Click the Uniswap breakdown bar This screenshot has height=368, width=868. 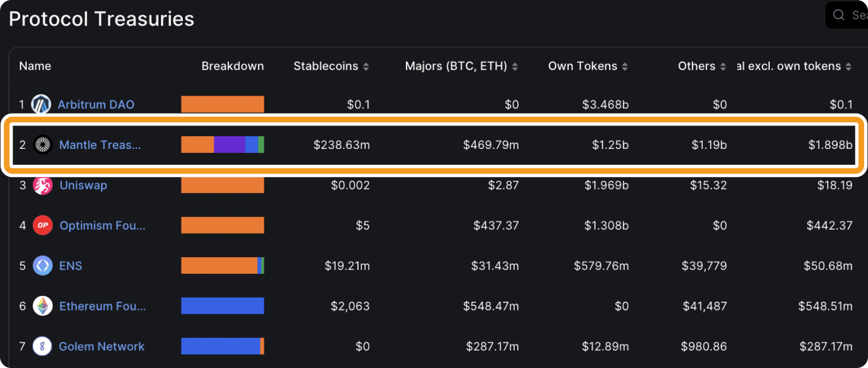(x=222, y=185)
